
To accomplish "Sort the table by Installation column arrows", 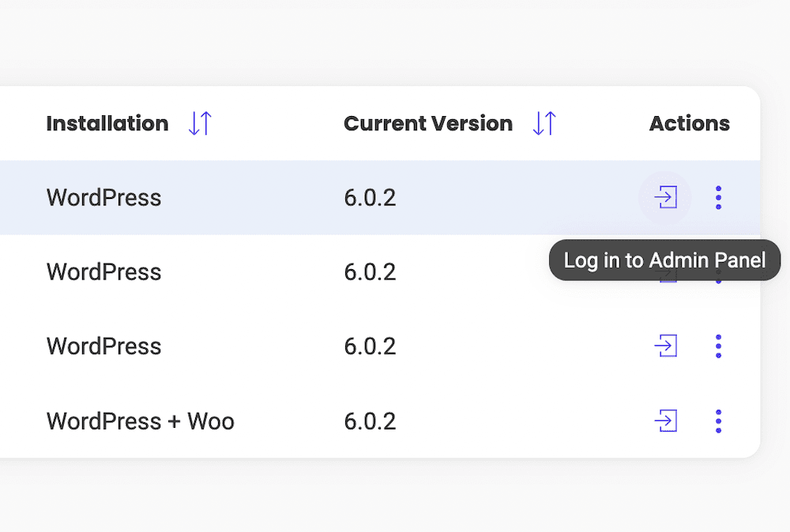I will pyautogui.click(x=200, y=123).
